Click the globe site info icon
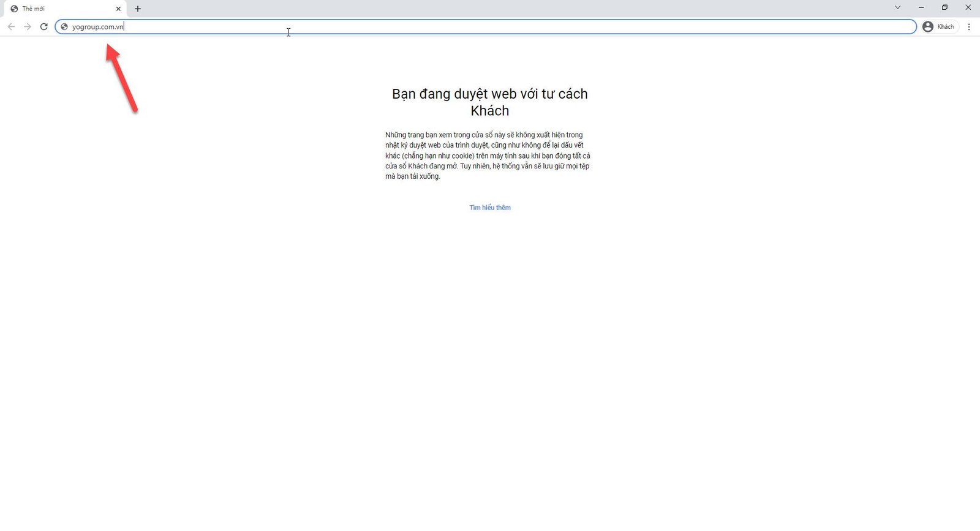The height and width of the screenshot is (531, 980). 64,26
